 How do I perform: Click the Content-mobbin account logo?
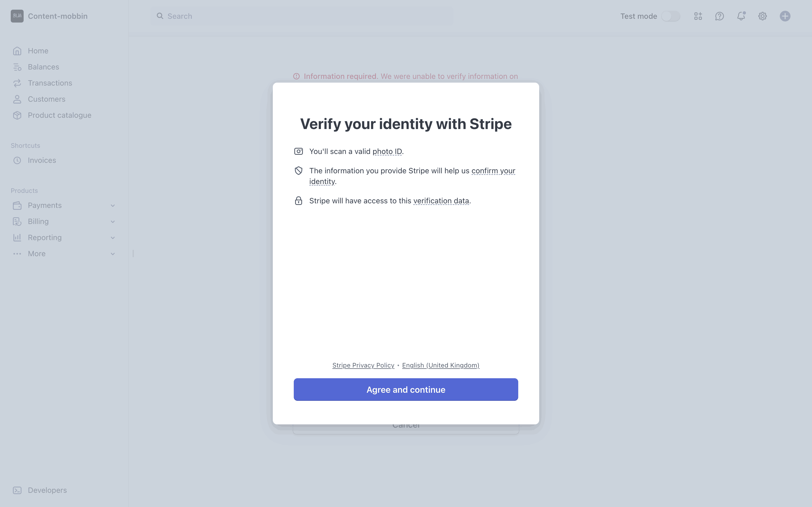pyautogui.click(x=17, y=16)
